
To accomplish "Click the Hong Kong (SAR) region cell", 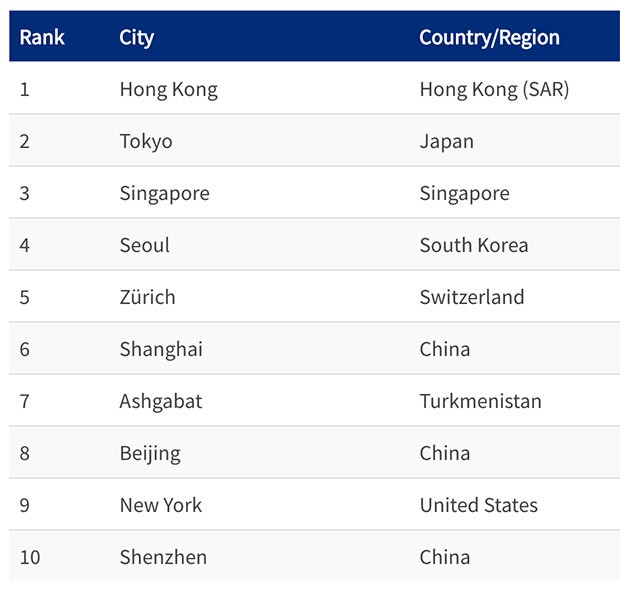I will point(494,90).
